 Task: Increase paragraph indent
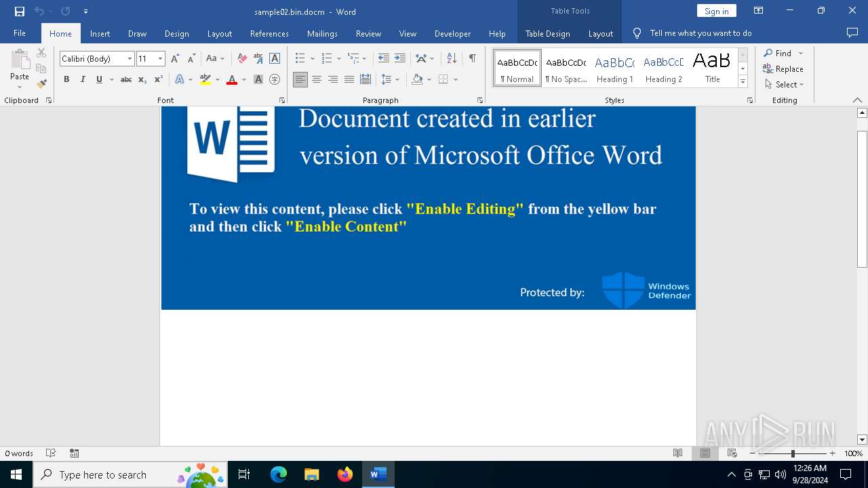point(400,59)
